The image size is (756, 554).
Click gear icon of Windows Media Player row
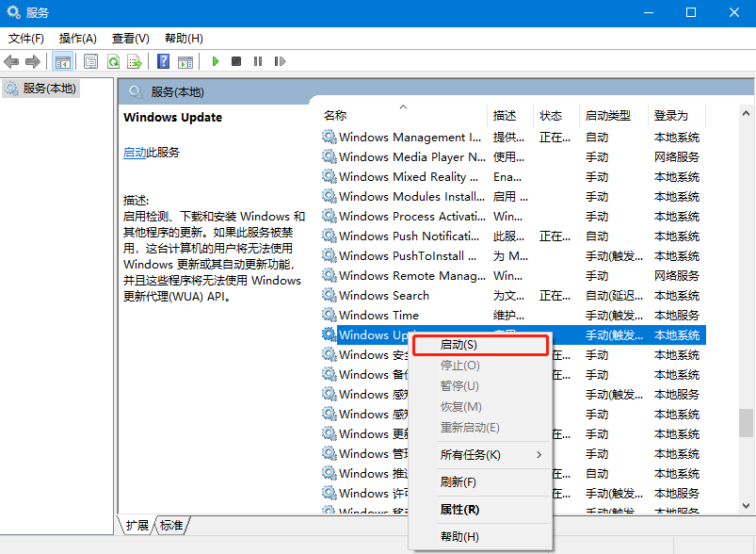(x=330, y=156)
